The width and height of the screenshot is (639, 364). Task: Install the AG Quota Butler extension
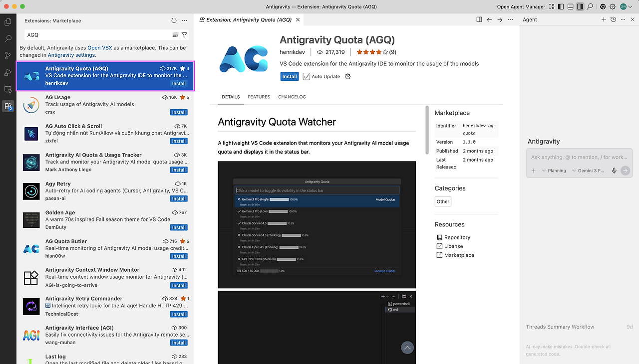click(x=179, y=256)
